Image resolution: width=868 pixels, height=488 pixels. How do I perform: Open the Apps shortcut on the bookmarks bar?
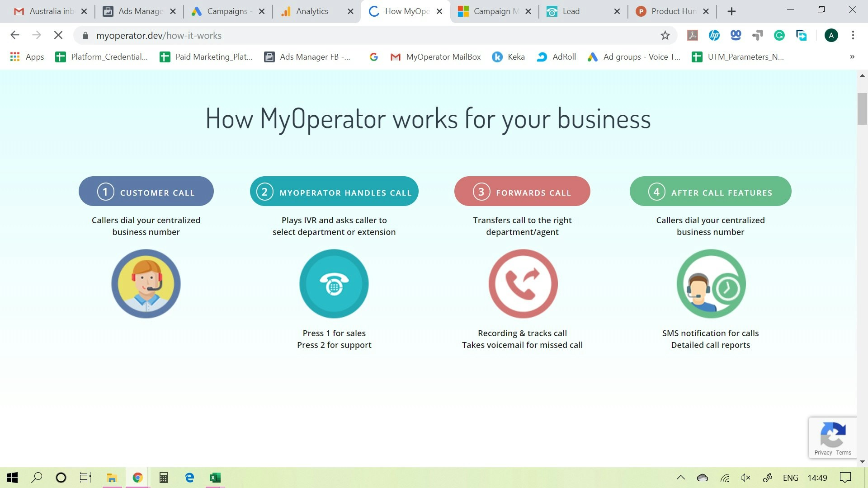[x=27, y=57]
